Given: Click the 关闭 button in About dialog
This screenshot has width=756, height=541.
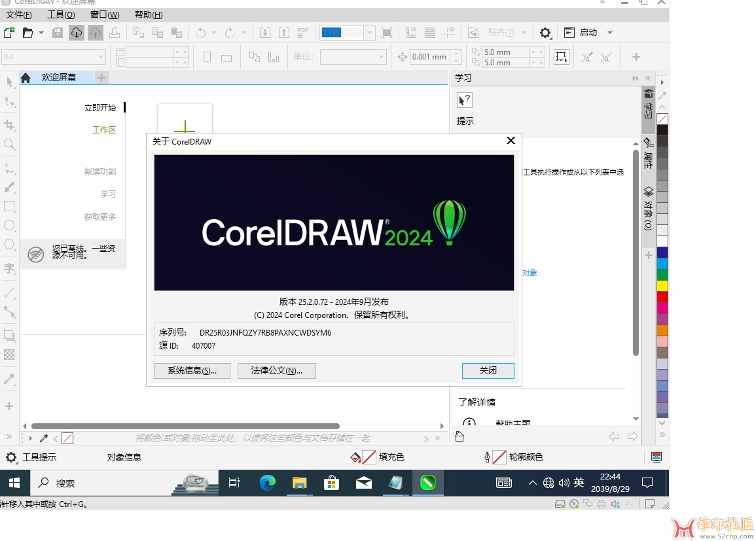Looking at the screenshot, I should click(488, 370).
